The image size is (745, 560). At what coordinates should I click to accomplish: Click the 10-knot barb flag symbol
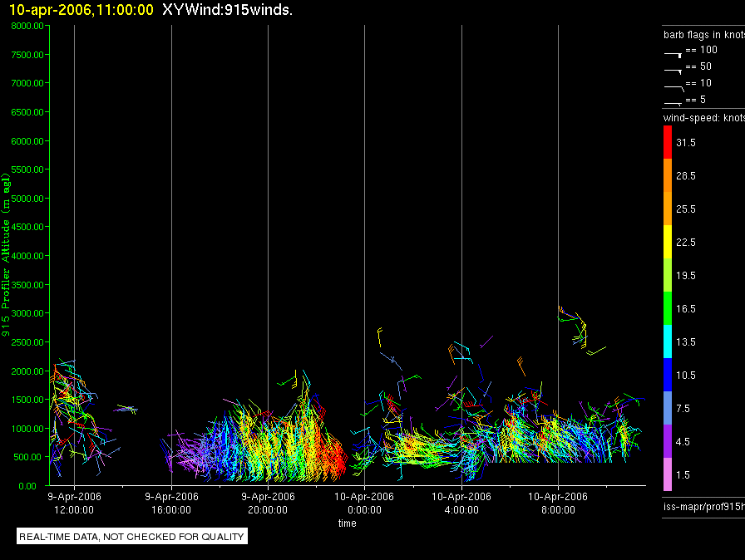pyautogui.click(x=673, y=88)
